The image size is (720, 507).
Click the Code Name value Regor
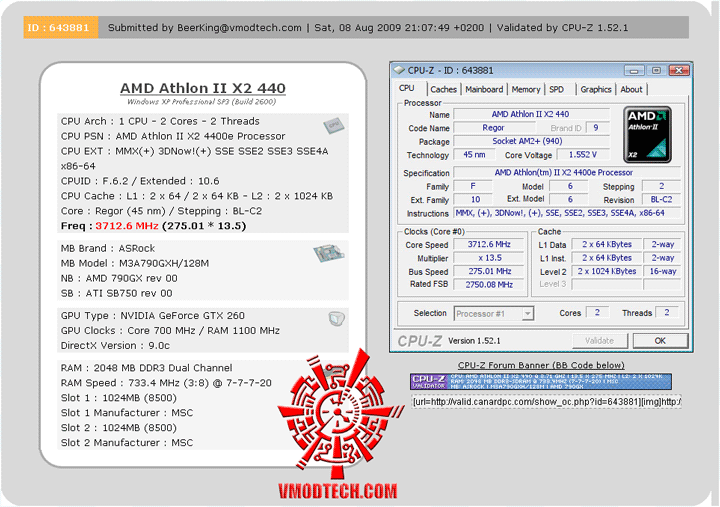pyautogui.click(x=493, y=128)
